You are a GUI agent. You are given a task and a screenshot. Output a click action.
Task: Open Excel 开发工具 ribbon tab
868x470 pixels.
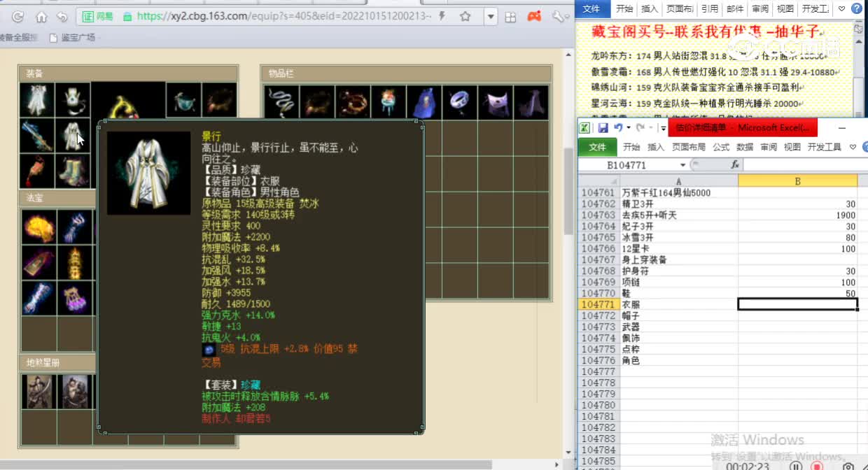pyautogui.click(x=825, y=147)
